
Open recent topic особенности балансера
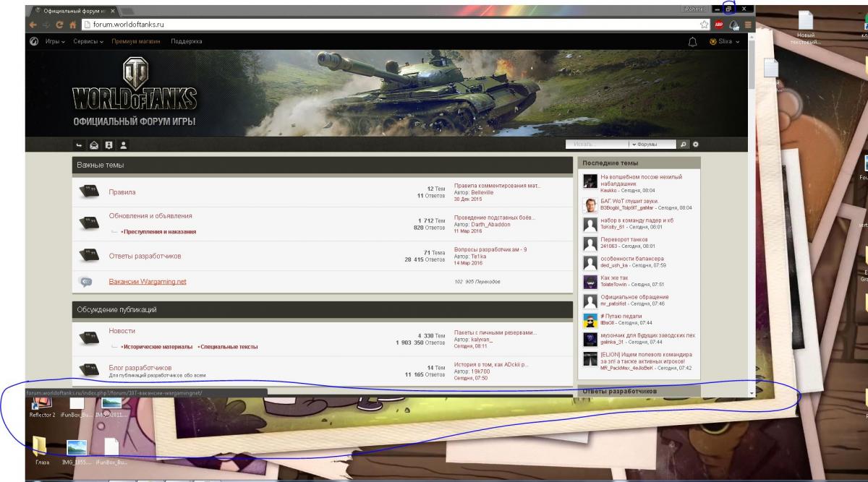(631, 259)
